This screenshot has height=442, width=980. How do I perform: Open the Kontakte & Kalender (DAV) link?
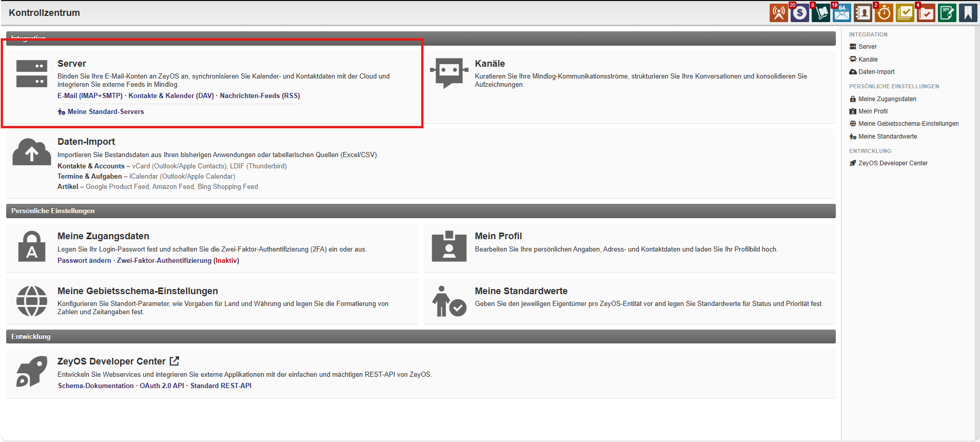pos(171,96)
